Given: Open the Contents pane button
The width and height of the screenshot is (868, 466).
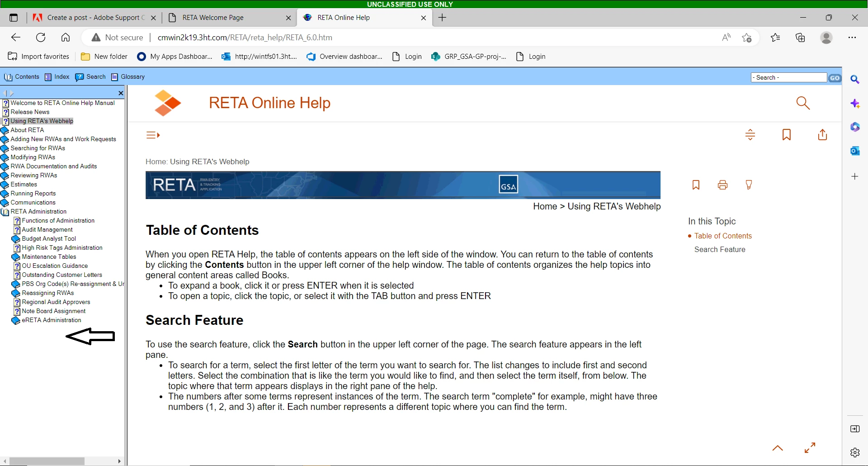Looking at the screenshot, I should pos(22,77).
